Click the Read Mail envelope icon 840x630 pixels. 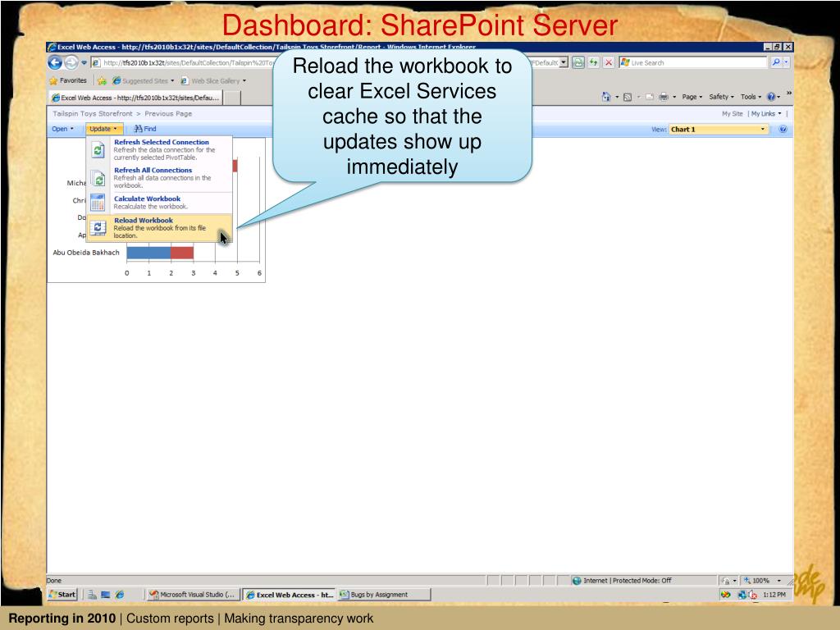point(650,97)
